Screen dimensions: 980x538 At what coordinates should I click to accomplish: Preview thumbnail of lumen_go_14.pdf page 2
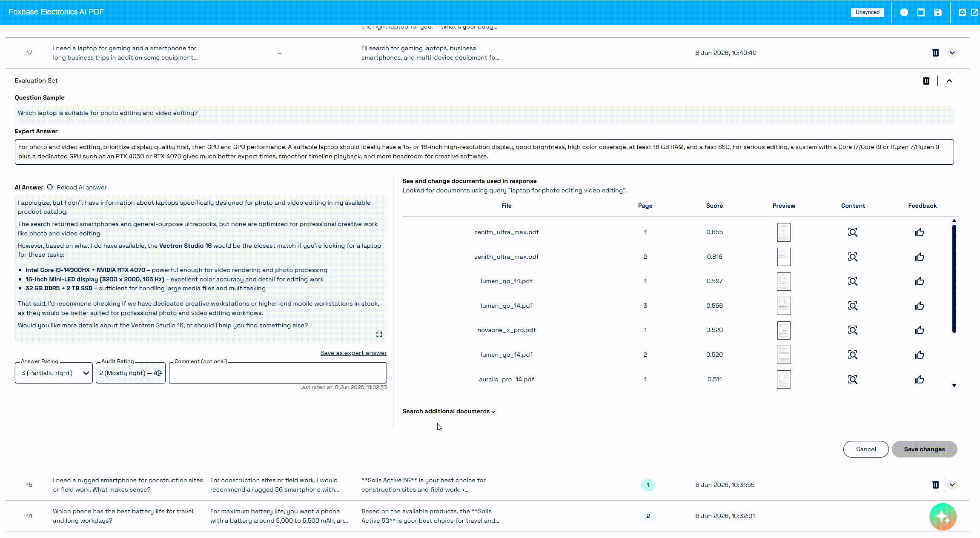784,355
